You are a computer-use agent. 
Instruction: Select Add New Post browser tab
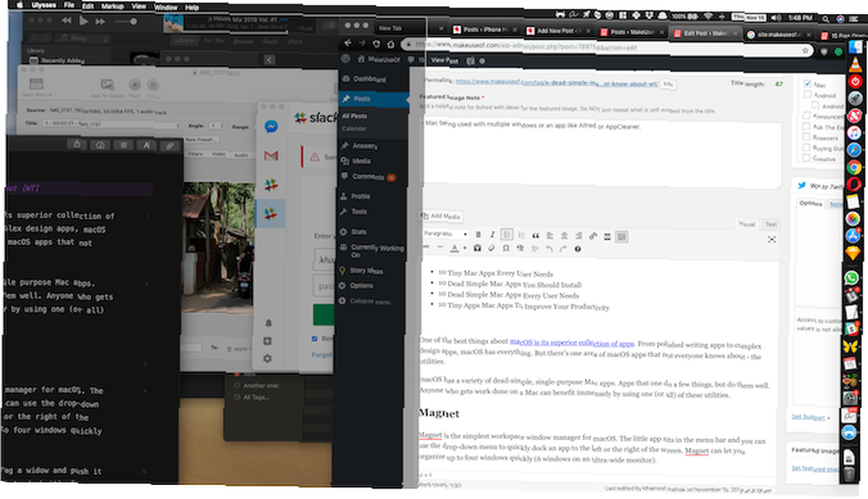point(557,30)
